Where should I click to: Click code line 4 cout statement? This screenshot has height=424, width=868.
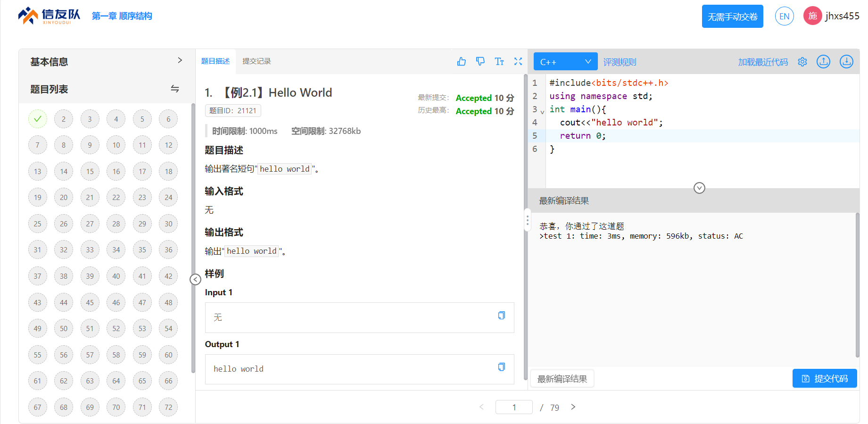tap(612, 122)
